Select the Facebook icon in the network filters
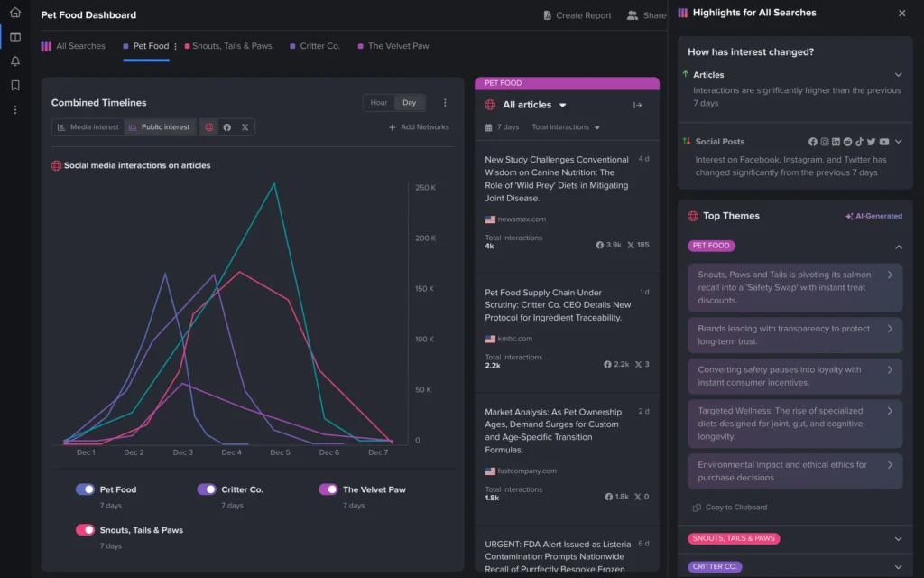Screen dimensions: 924x578 tap(226, 126)
